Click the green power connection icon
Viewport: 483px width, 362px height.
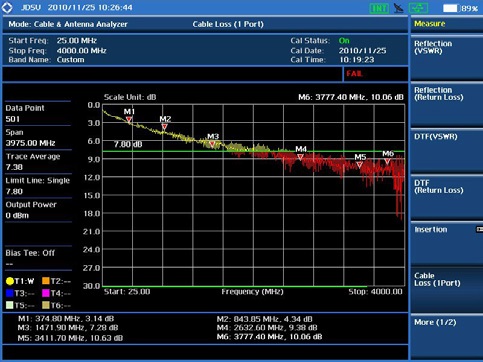click(418, 8)
